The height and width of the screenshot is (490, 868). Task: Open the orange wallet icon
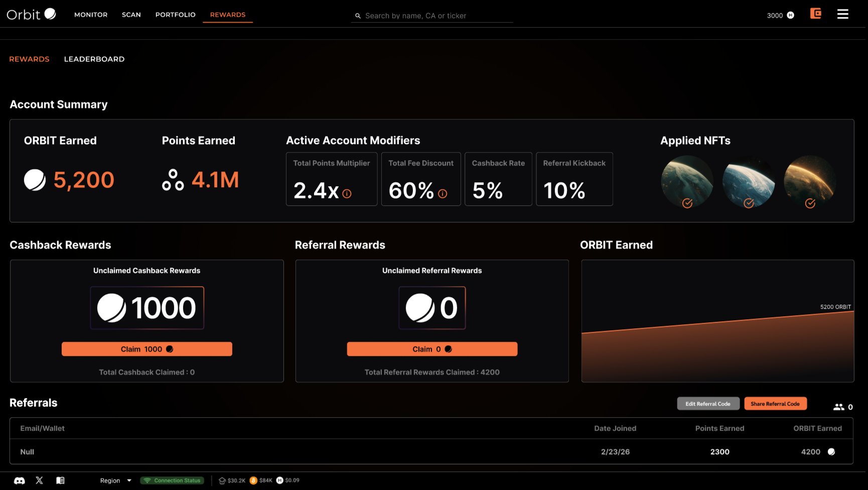(x=815, y=14)
